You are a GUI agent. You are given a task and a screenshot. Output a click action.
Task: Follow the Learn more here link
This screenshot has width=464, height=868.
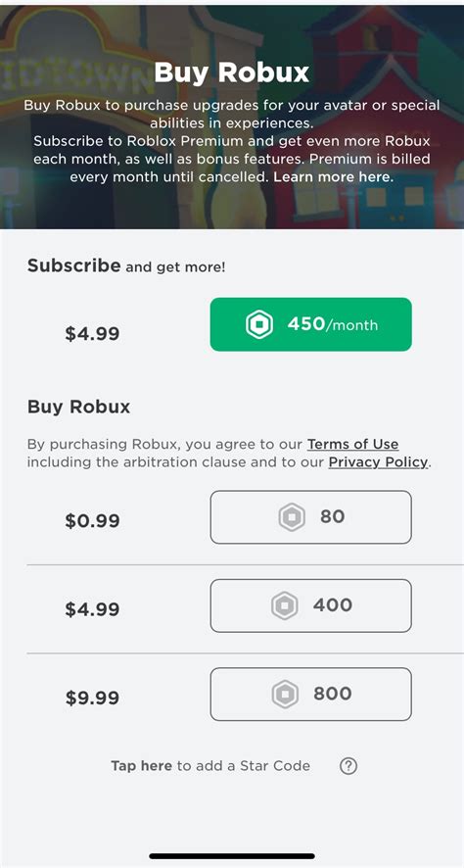coord(334,177)
